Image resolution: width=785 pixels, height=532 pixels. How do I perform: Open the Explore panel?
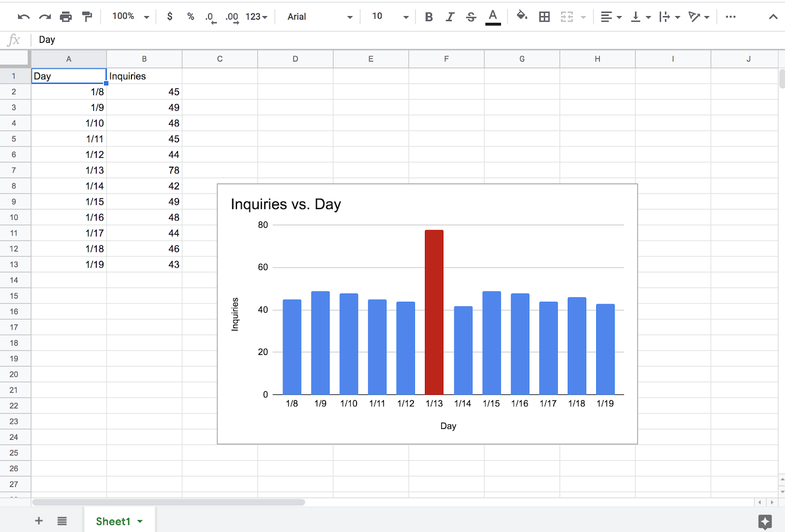(x=765, y=521)
